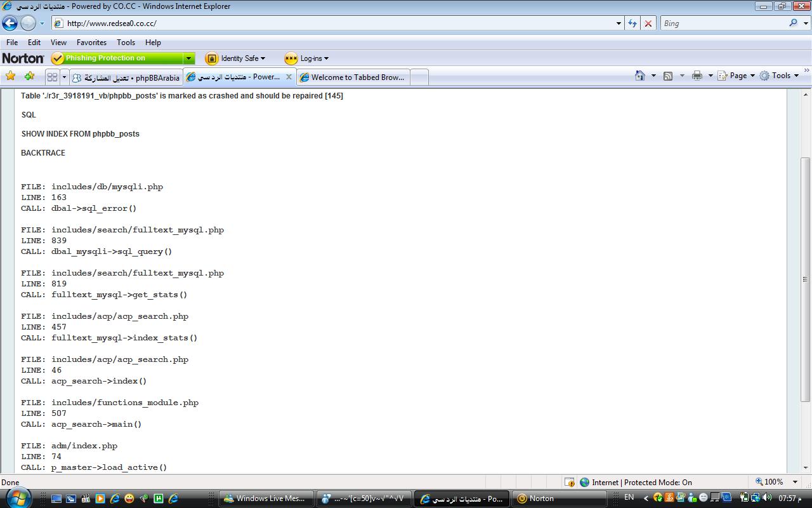This screenshot has height=508, width=812.
Task: Click the Print icon
Action: point(697,76)
